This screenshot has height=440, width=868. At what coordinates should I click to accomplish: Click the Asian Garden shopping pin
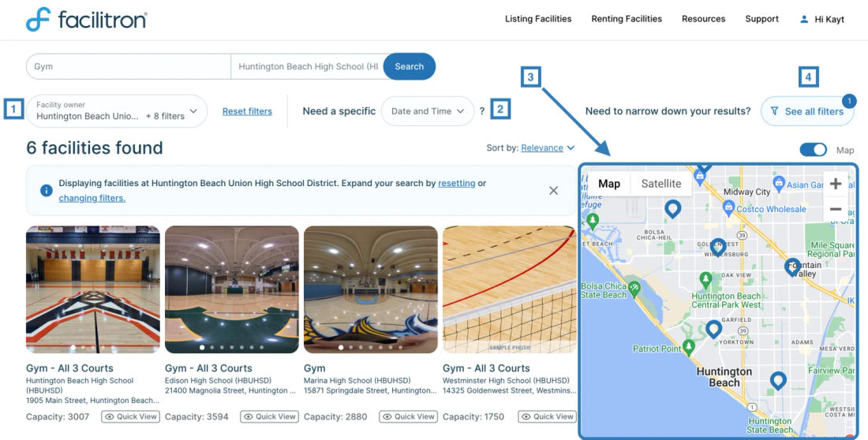point(779,181)
